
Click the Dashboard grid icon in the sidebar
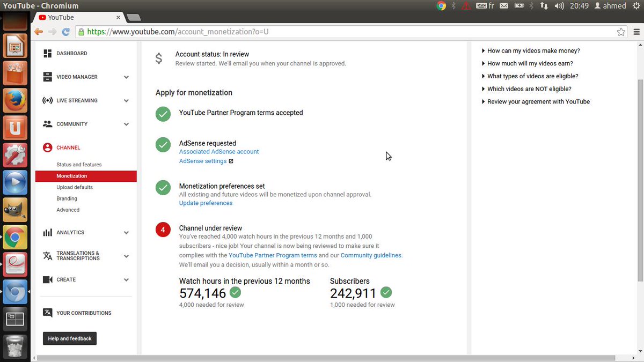[x=48, y=54]
